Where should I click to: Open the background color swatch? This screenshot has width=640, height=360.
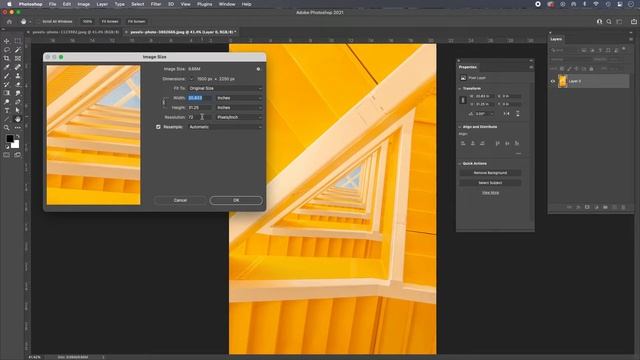point(16,144)
